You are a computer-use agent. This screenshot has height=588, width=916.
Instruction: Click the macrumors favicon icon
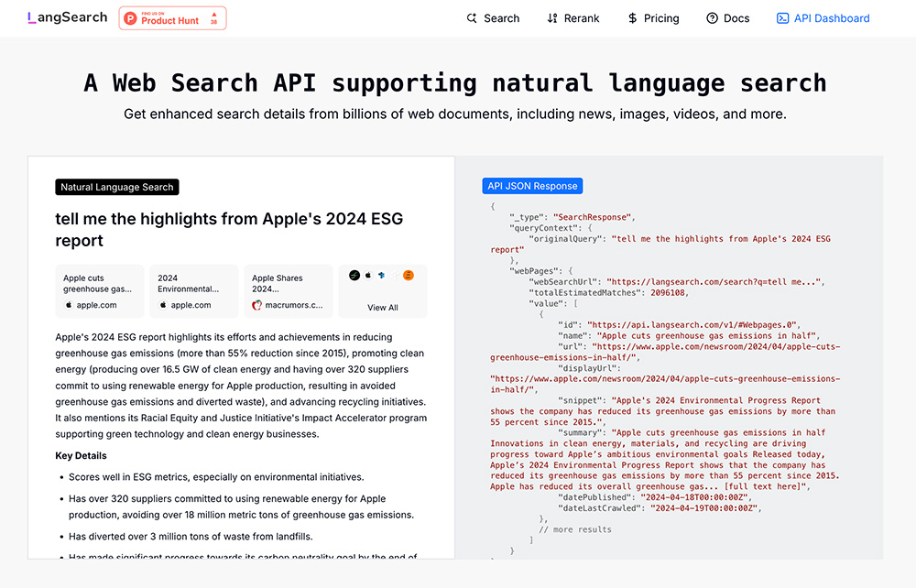[257, 305]
